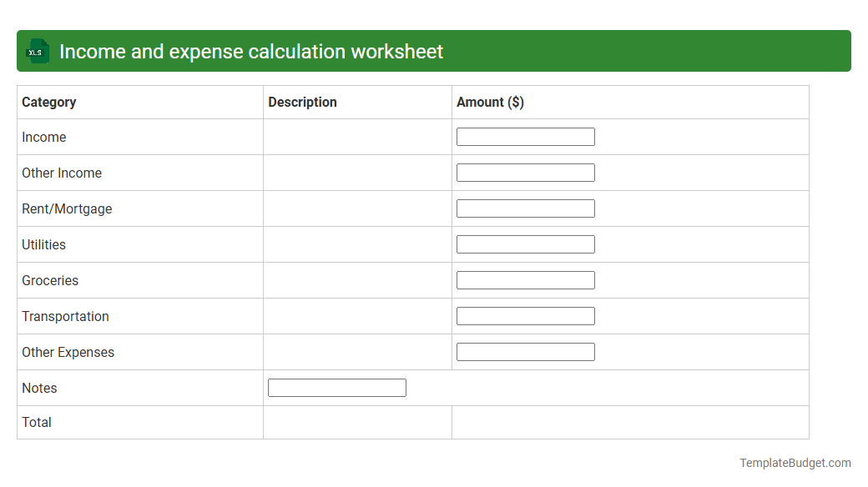Viewport: 868px width, 487px height.
Task: Click inside the Notes text field
Action: (x=336, y=387)
